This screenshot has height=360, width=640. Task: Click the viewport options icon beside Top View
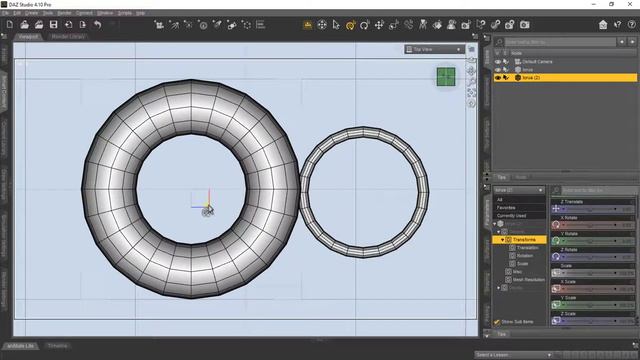pos(471,49)
